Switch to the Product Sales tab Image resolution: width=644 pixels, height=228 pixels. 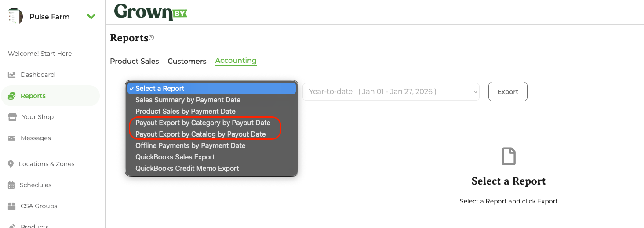(134, 61)
